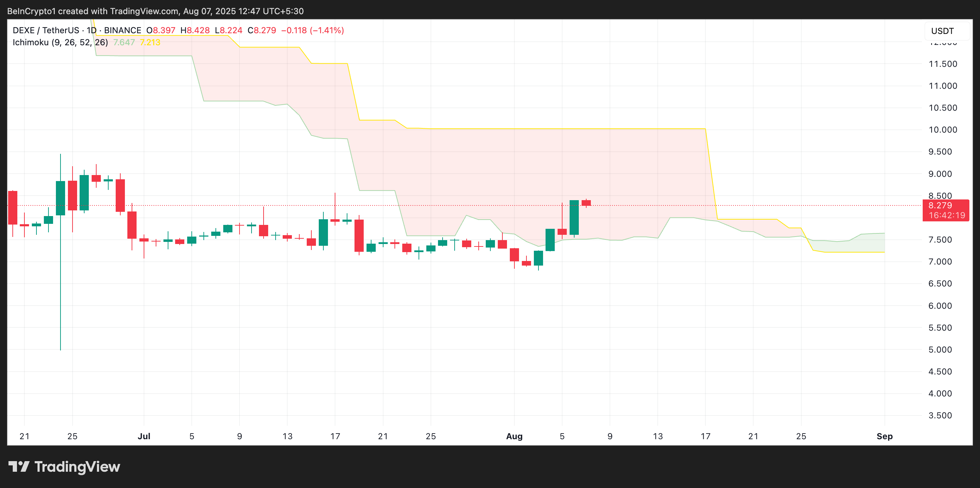Screen dimensions: 980x488
Task: Click the Jul label on time axis
Action: click(144, 436)
